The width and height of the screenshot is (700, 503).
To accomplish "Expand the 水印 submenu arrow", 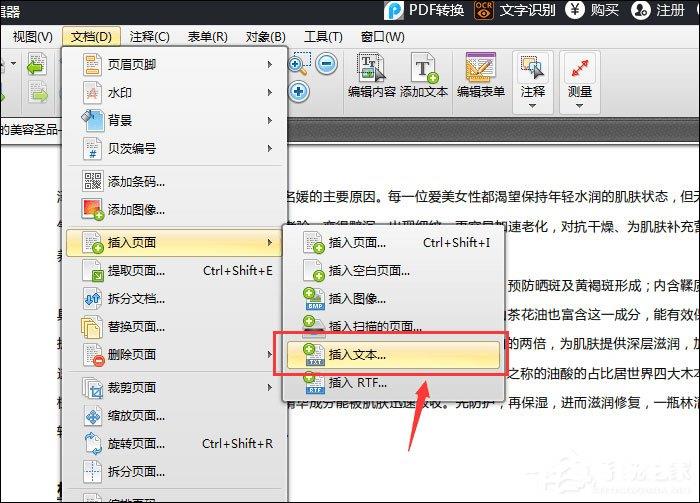I will (x=270, y=93).
